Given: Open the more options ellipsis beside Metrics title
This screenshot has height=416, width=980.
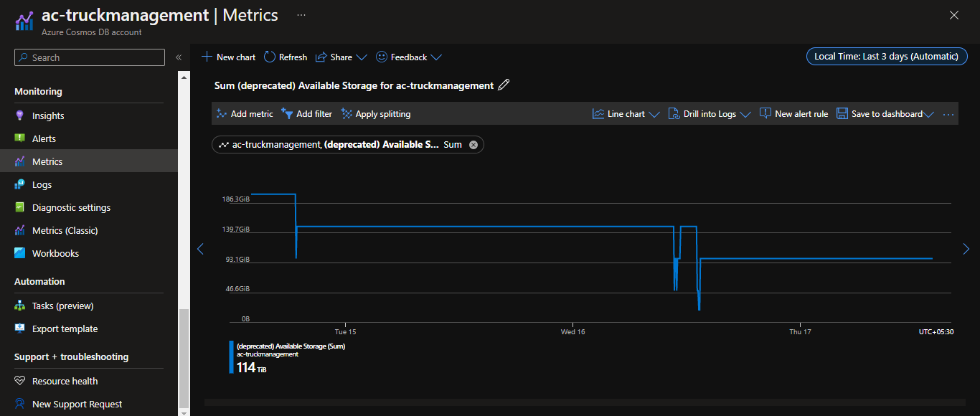Looking at the screenshot, I should (301, 15).
